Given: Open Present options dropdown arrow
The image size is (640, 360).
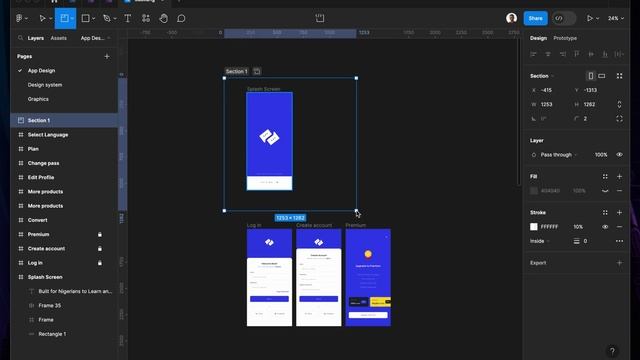Looking at the screenshot, I should tap(598, 19).
